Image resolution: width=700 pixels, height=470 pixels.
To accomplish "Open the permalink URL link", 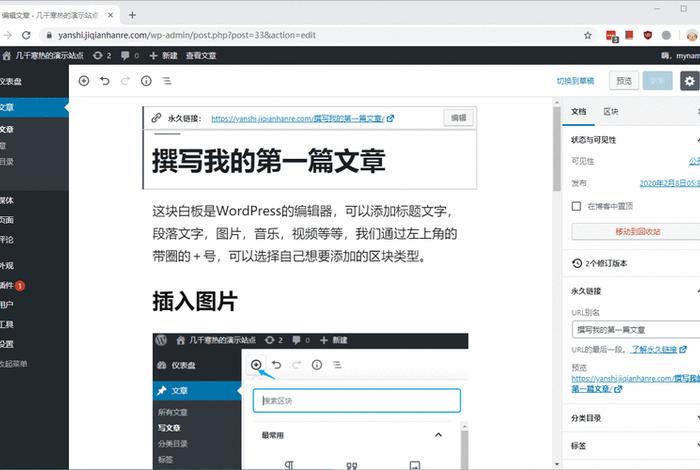I will [x=298, y=118].
